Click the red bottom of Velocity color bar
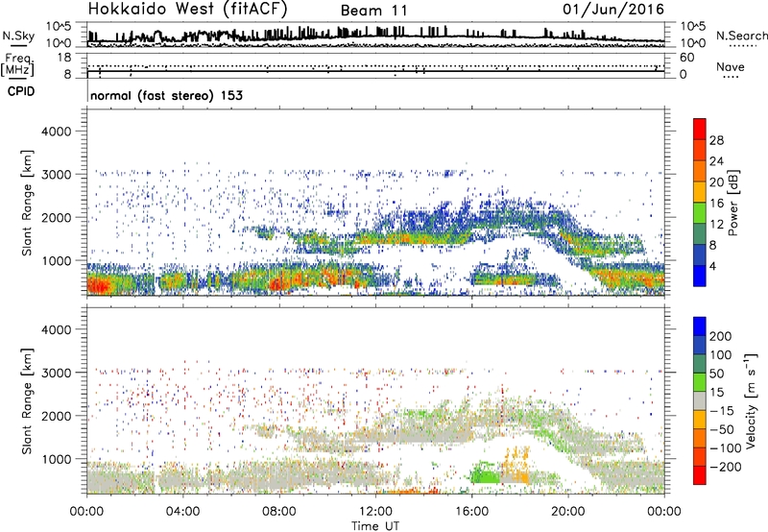768x532 pixels. point(700,475)
